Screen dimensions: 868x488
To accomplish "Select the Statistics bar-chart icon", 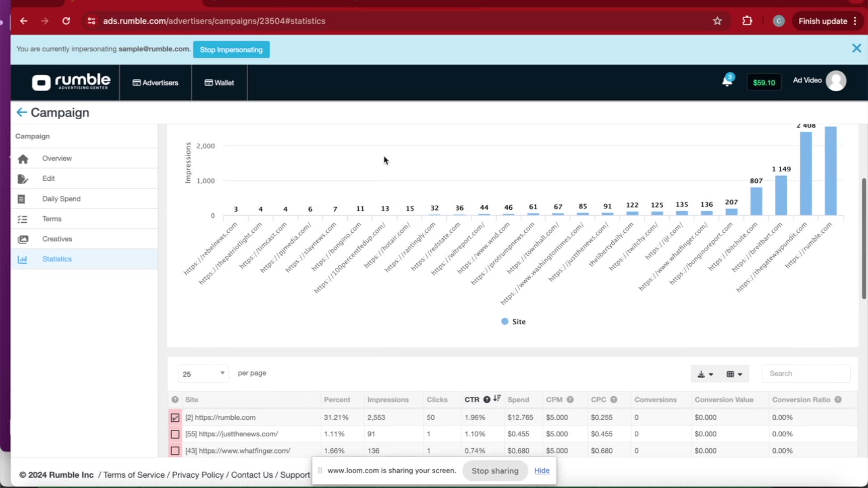I will [23, 259].
